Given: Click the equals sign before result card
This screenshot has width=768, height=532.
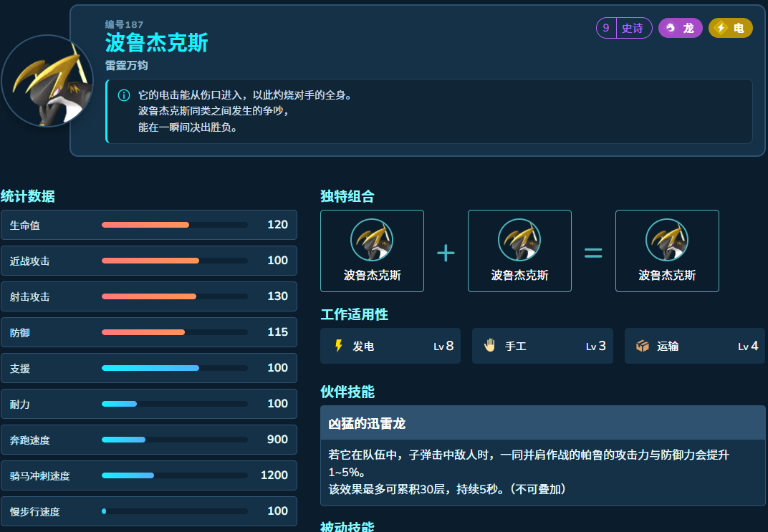Looking at the screenshot, I should pos(593,253).
